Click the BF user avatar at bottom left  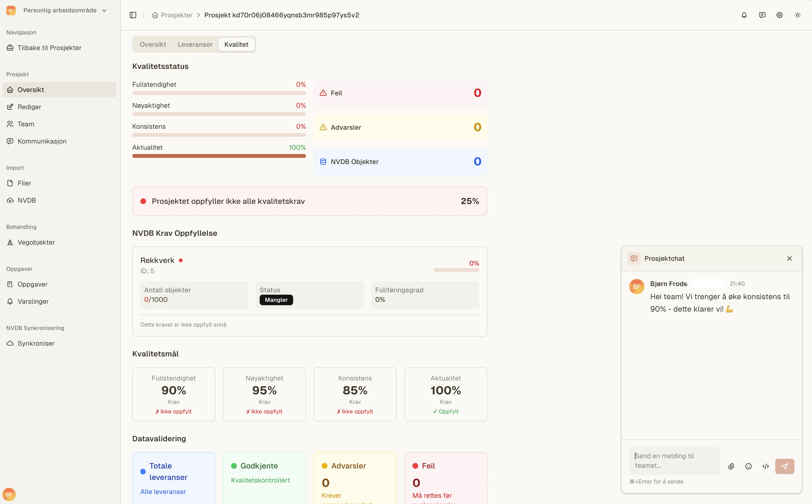(9, 494)
